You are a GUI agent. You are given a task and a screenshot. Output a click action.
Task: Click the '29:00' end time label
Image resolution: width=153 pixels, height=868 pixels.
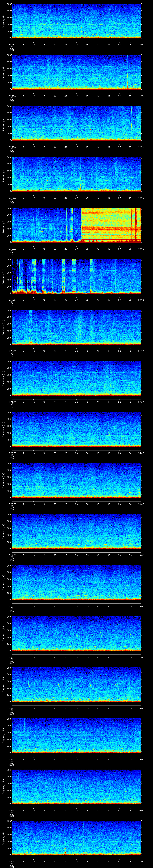(x=141, y=759)
